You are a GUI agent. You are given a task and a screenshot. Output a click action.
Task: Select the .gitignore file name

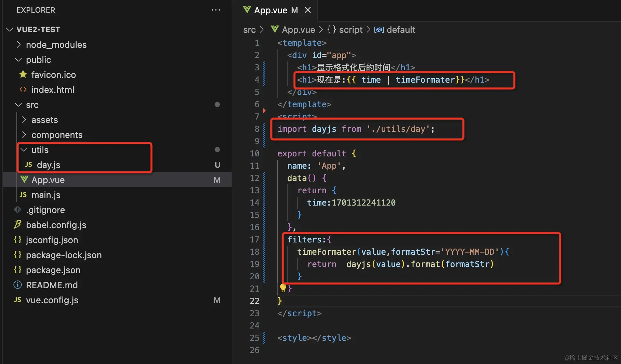tap(45, 210)
